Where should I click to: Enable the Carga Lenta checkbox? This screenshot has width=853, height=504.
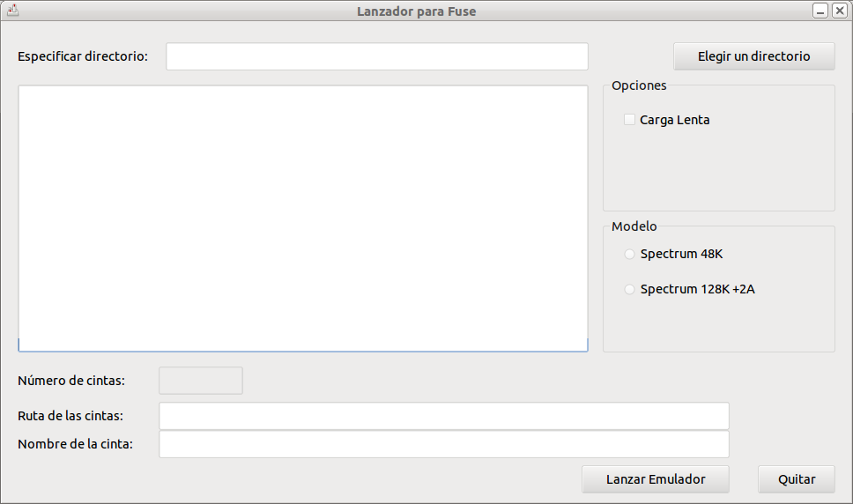pyautogui.click(x=629, y=120)
